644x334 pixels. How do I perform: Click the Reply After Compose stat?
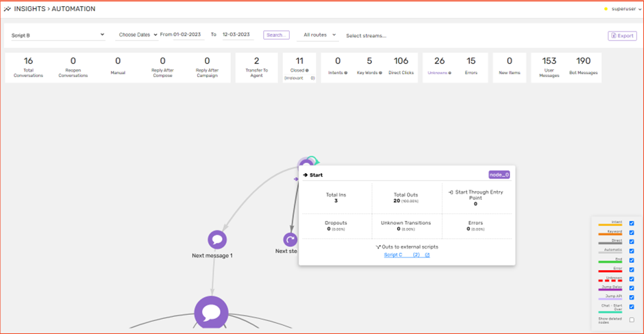point(162,67)
